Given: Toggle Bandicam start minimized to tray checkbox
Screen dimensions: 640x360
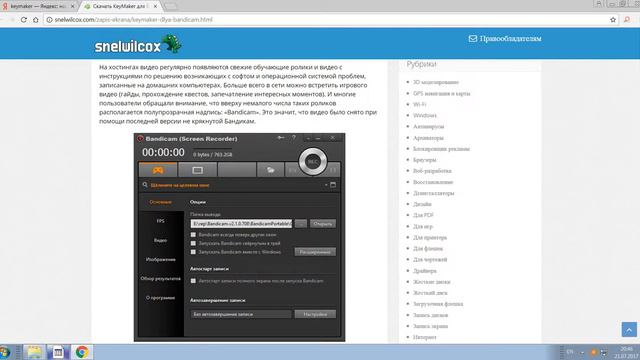Looking at the screenshot, I should click(x=193, y=243).
